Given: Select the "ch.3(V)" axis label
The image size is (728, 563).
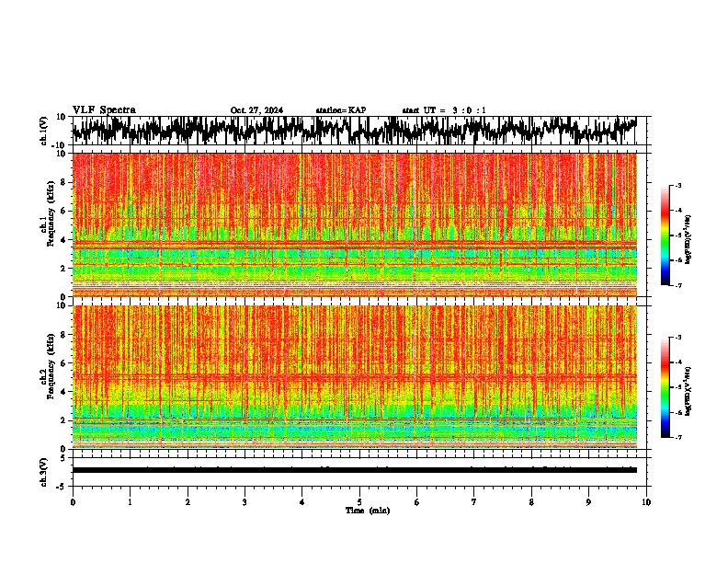Looking at the screenshot, I should 44,472.
